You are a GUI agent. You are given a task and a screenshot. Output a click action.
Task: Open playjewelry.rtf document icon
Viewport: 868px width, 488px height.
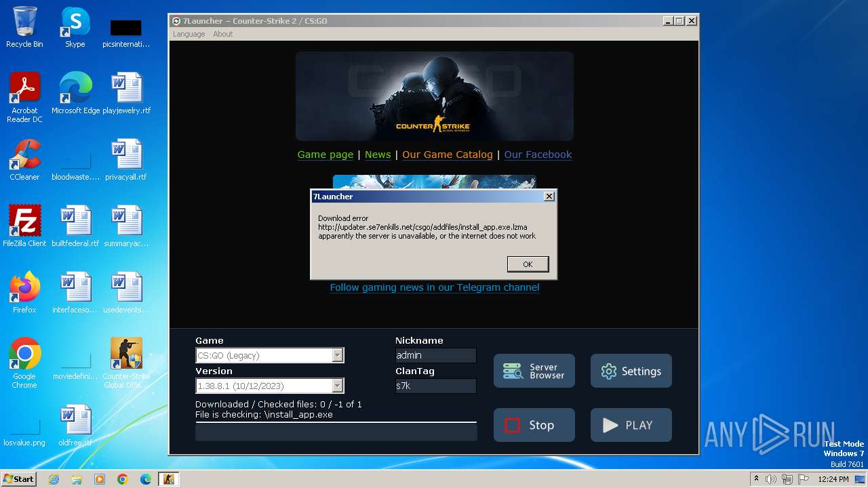point(127,94)
